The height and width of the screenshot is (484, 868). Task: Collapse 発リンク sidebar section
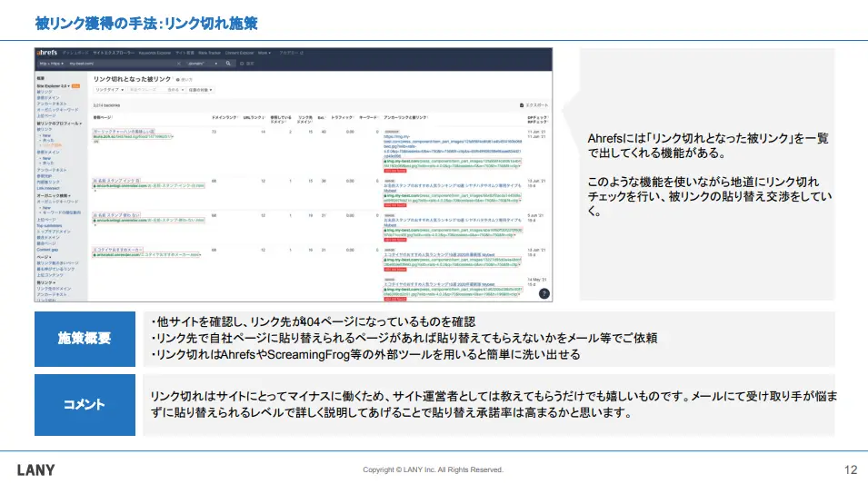pos(46,282)
